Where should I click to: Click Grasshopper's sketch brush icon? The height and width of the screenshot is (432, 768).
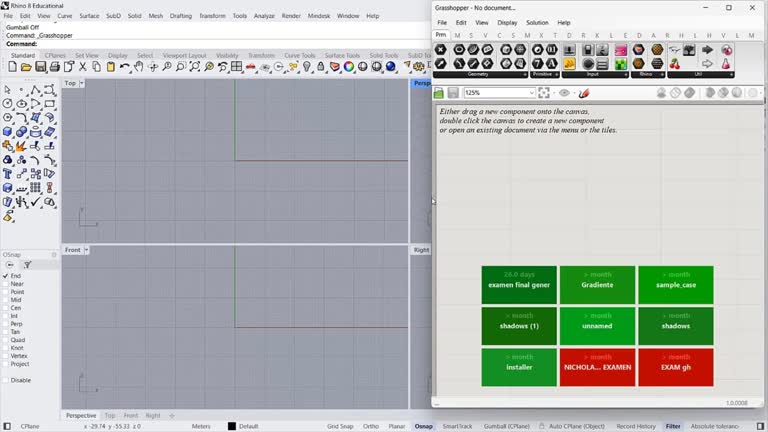[584, 93]
